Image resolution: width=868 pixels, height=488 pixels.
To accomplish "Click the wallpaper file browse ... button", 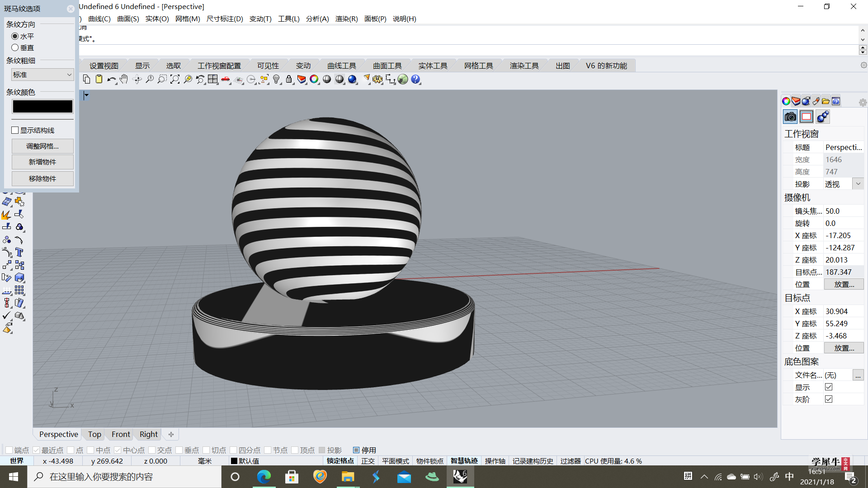I will [x=858, y=375].
